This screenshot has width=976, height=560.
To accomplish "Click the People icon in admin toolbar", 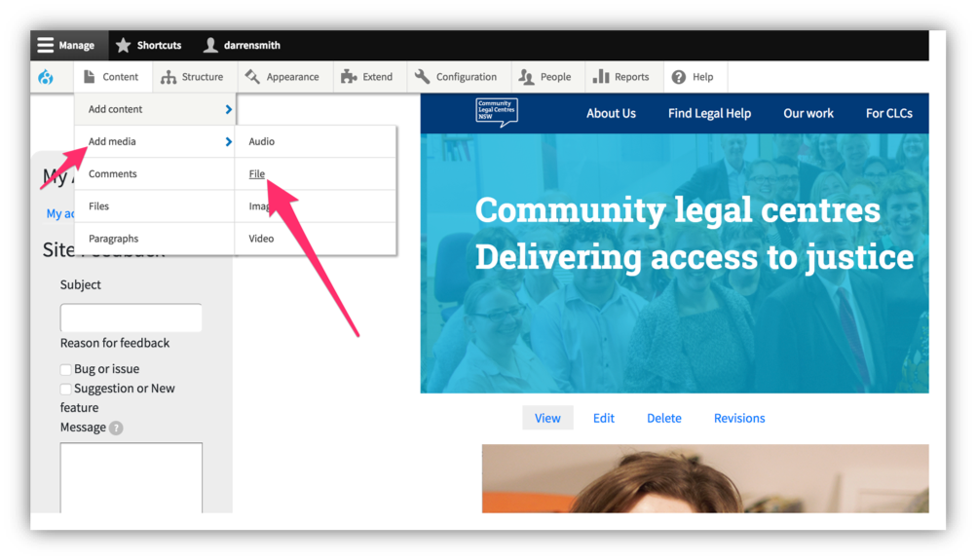I will point(526,77).
